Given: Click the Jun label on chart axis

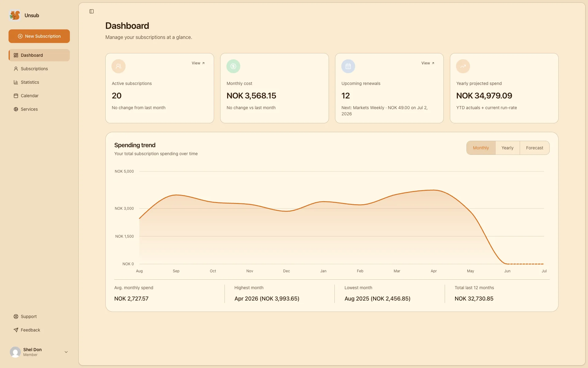Looking at the screenshot, I should pos(507,271).
